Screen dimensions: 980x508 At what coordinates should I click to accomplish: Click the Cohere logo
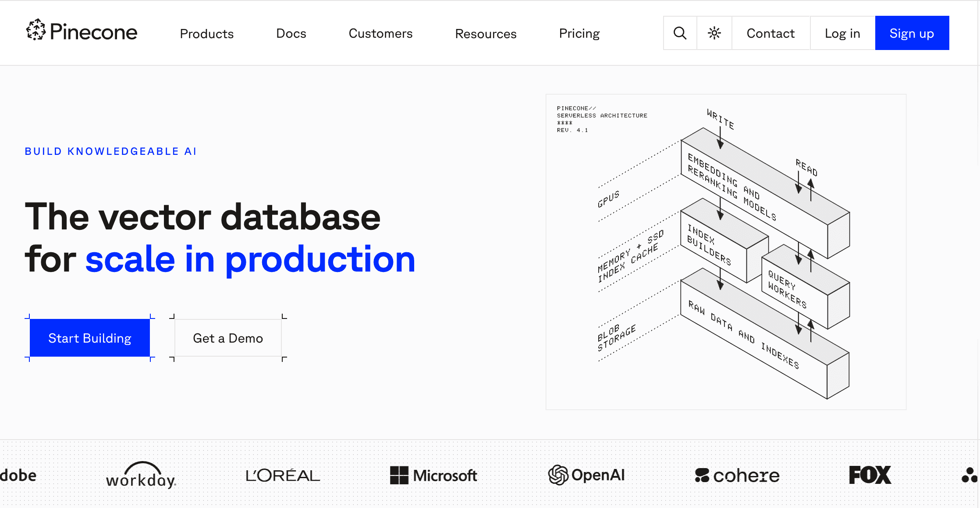coord(737,475)
